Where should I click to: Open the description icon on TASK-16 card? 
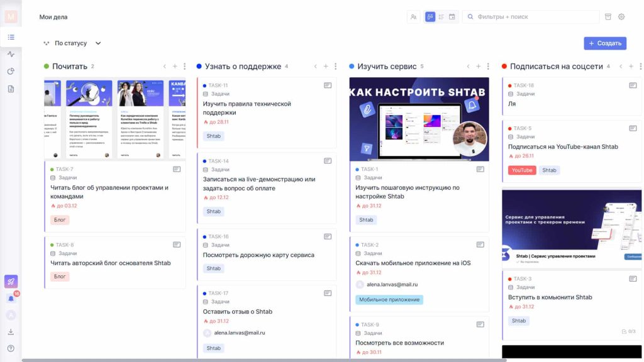327,236
